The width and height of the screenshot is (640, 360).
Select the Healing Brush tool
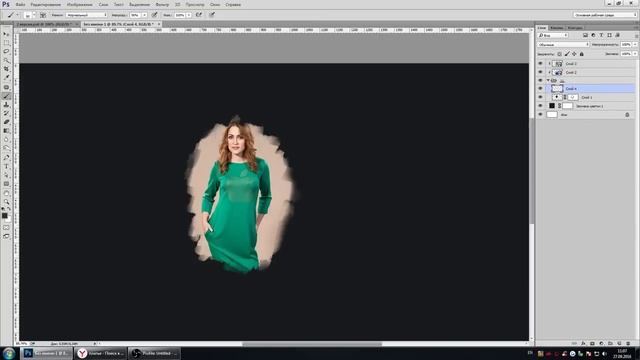click(6, 87)
